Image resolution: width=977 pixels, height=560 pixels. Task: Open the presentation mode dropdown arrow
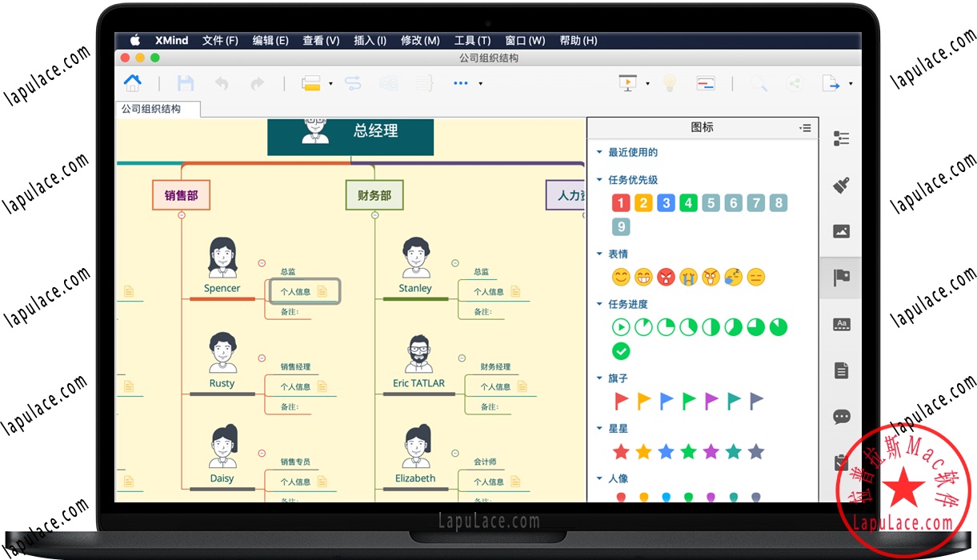tap(647, 82)
